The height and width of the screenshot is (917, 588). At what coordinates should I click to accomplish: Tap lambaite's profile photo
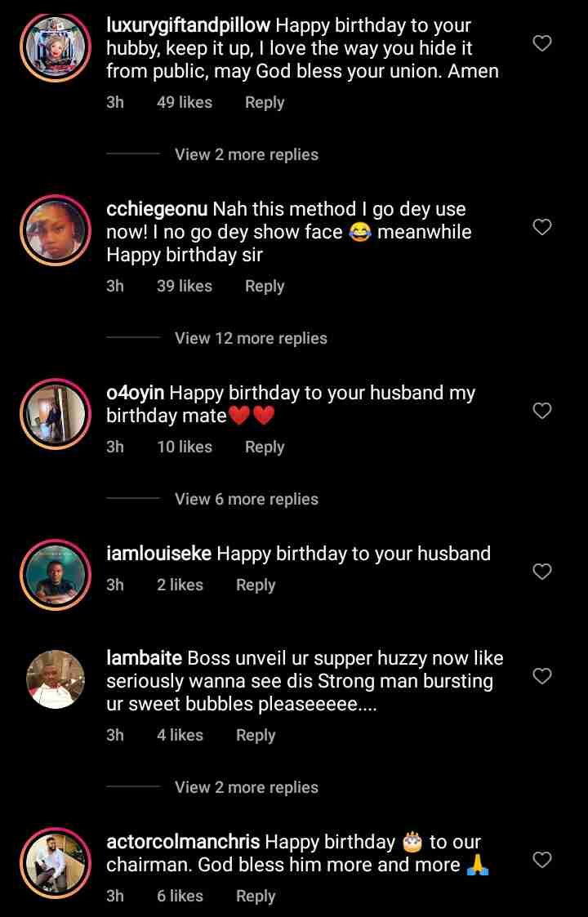coord(56,680)
